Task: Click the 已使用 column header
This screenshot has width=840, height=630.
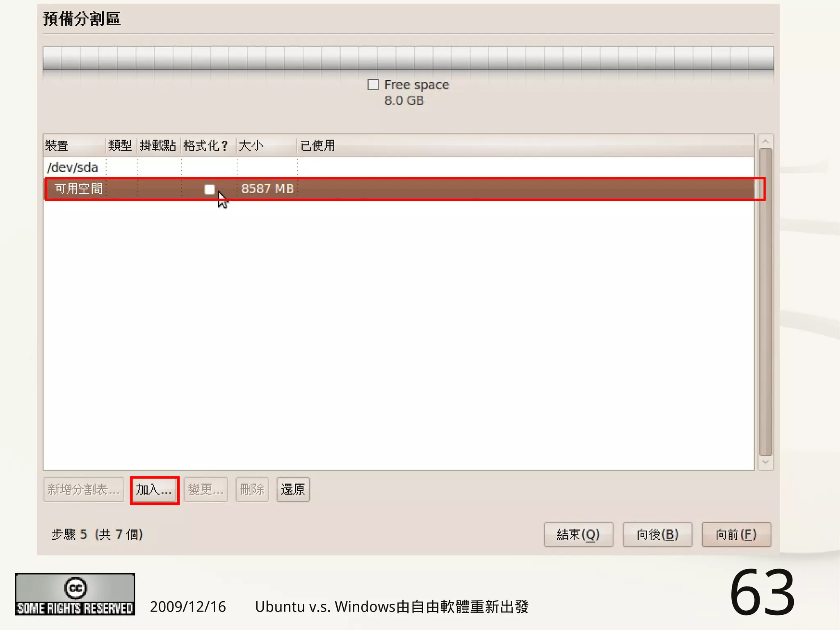Action: pyautogui.click(x=525, y=146)
